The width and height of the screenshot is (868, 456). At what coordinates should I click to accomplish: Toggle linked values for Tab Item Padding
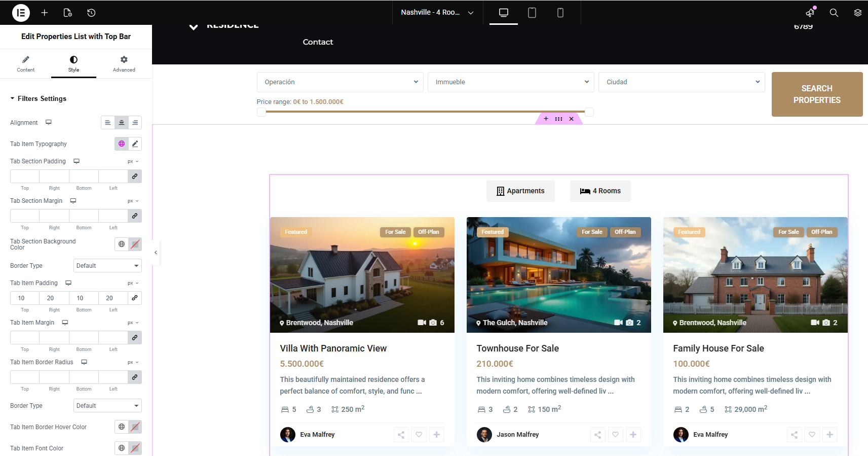pos(135,298)
